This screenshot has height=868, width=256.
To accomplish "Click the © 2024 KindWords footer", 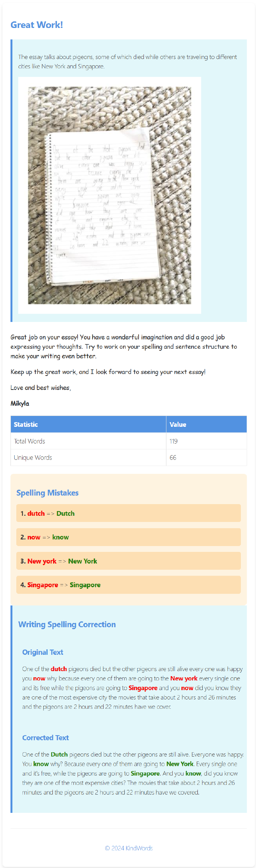I will point(129,848).
